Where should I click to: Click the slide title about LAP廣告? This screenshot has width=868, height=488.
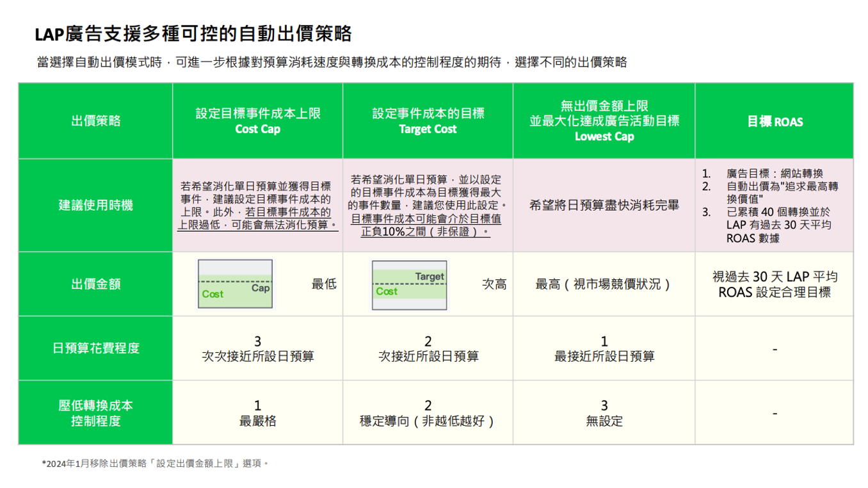tap(193, 33)
